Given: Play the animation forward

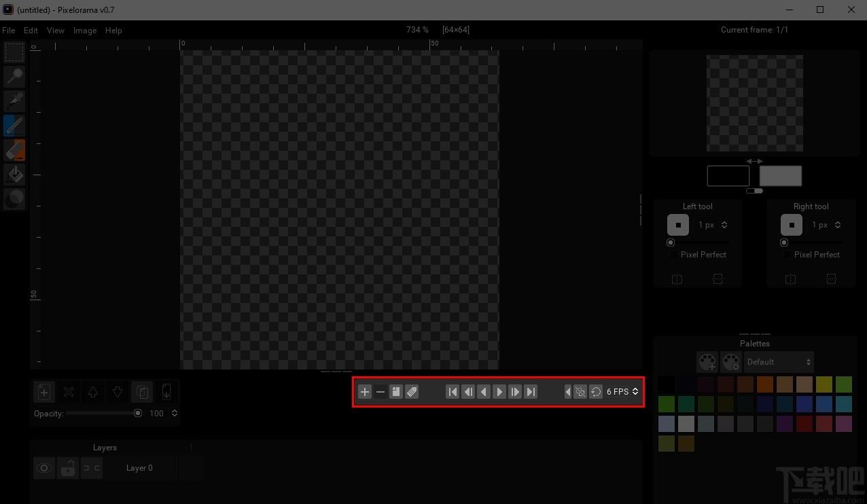Looking at the screenshot, I should 499,392.
